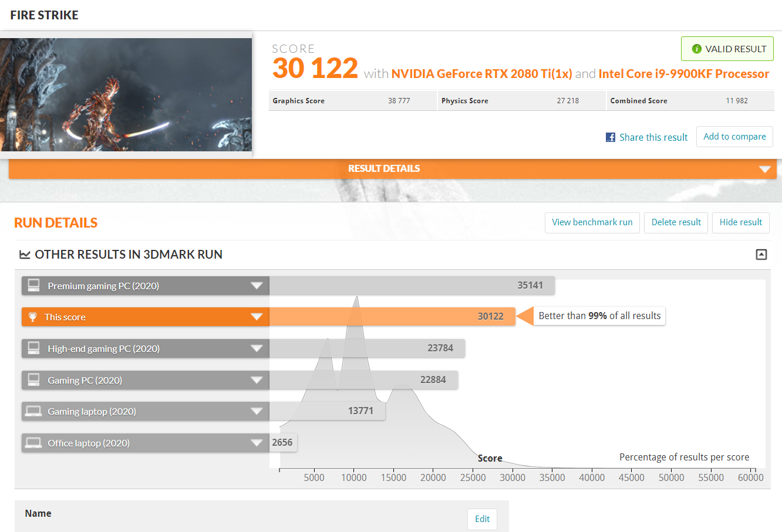Click the chart icon next to Other Results heading
This screenshot has width=782, height=532.
25,255
